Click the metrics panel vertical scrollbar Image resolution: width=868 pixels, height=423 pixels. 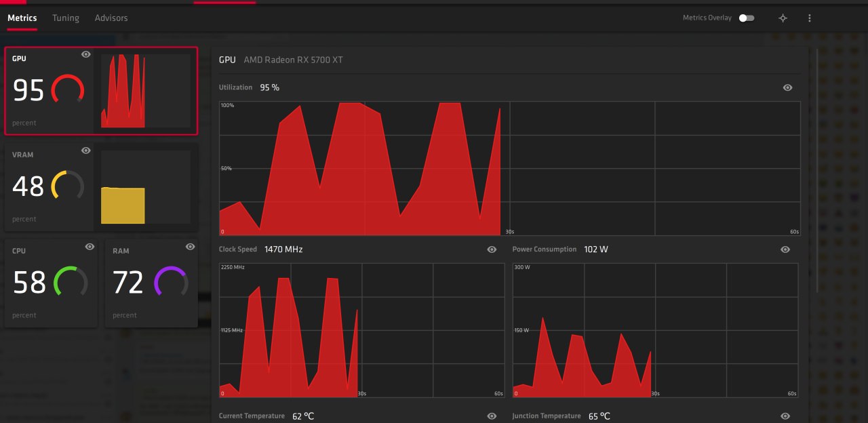point(818,169)
